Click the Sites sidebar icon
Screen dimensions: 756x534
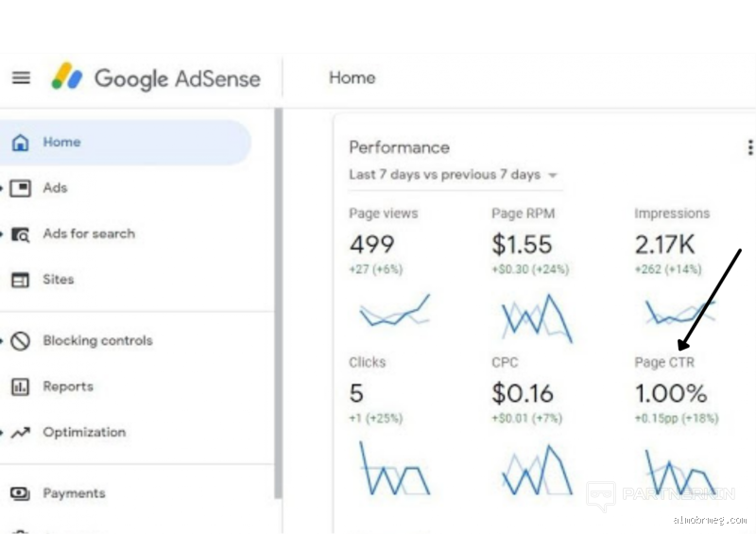[20, 280]
